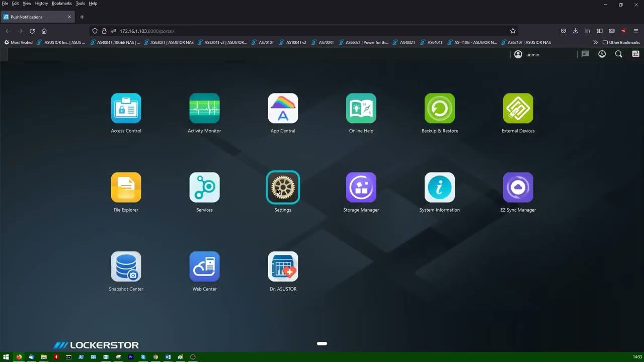The image size is (644, 362).
Task: Open the AS4002T bookmark
Action: pyautogui.click(x=404, y=42)
